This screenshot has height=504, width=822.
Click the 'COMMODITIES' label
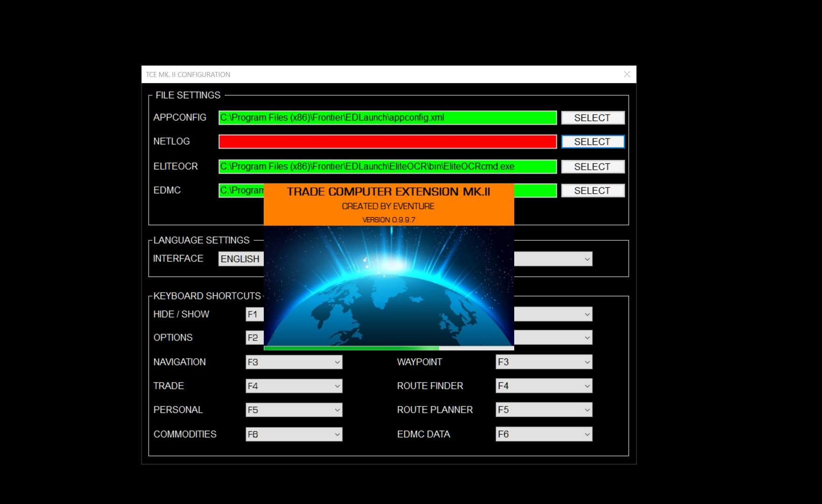pos(185,434)
